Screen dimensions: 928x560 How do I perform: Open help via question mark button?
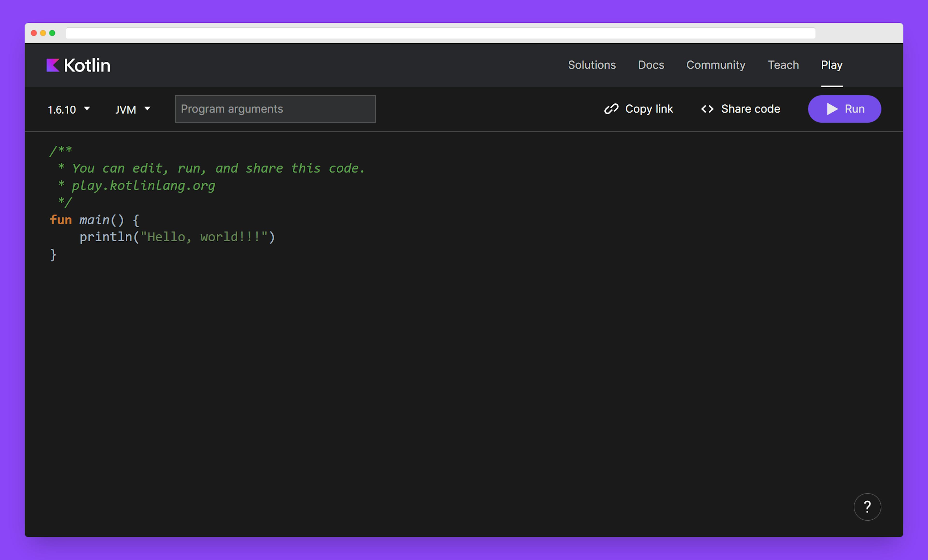coord(867,507)
